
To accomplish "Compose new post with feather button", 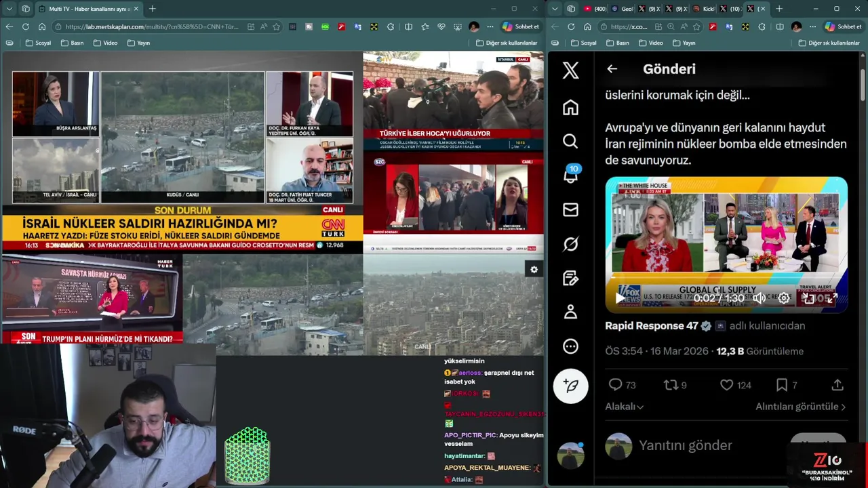I will coord(570,386).
